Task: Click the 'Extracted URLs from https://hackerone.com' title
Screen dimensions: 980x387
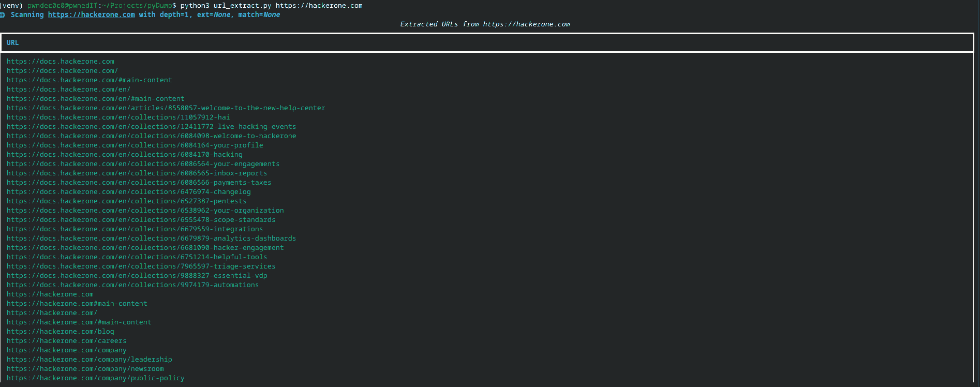Action: pos(485,24)
